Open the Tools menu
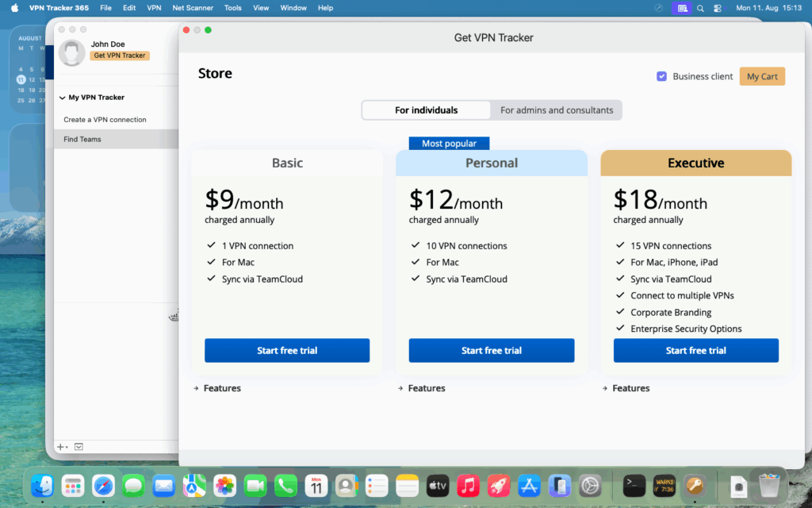The image size is (812, 508). tap(233, 8)
